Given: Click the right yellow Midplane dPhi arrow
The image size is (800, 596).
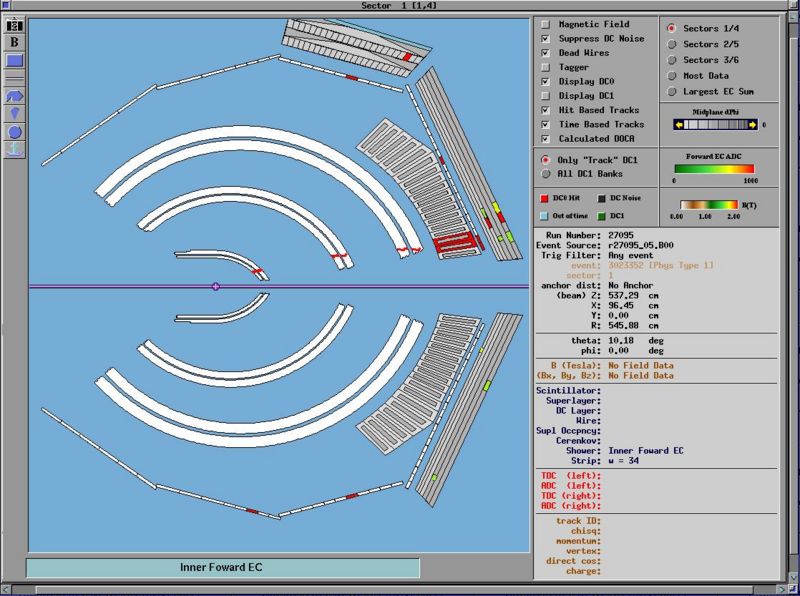Looking at the screenshot, I should point(753,125).
